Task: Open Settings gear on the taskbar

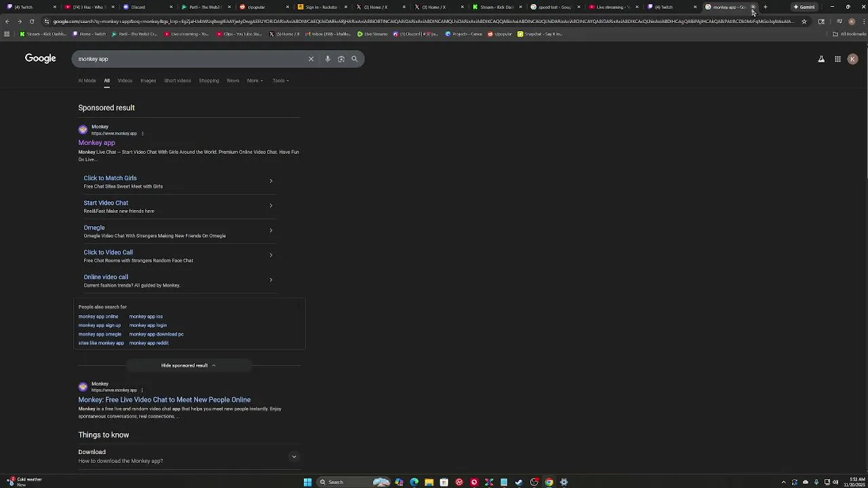Action: tap(564, 482)
